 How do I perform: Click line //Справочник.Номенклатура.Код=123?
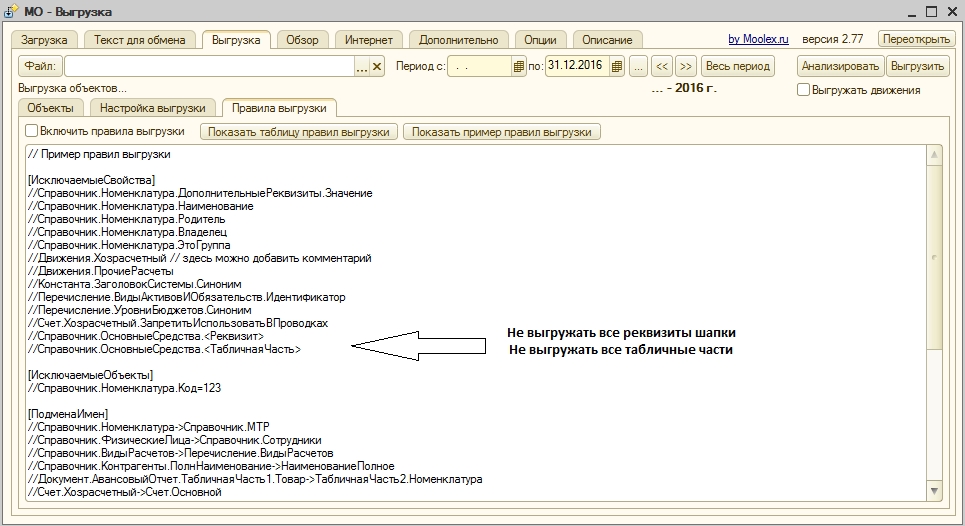[x=124, y=388]
